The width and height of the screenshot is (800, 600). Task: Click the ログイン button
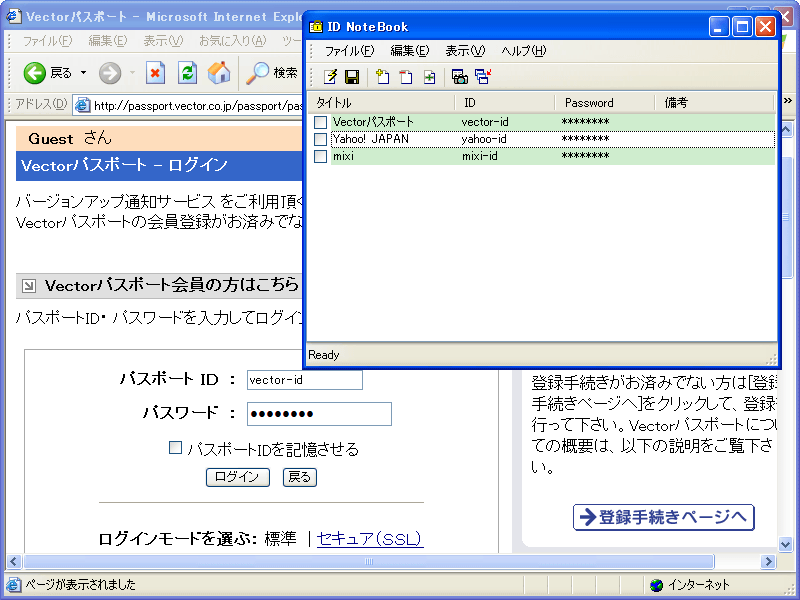(238, 477)
